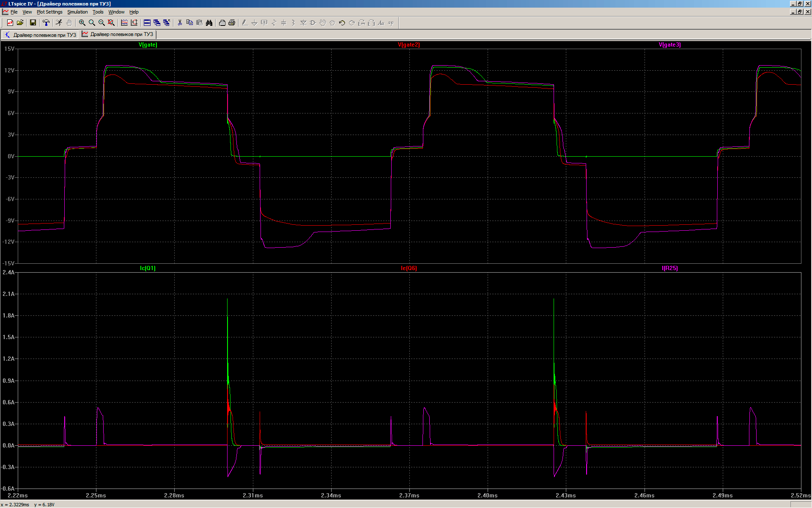Image resolution: width=812 pixels, height=508 pixels.
Task: Select the Diode tool
Action: pyautogui.click(x=303, y=23)
